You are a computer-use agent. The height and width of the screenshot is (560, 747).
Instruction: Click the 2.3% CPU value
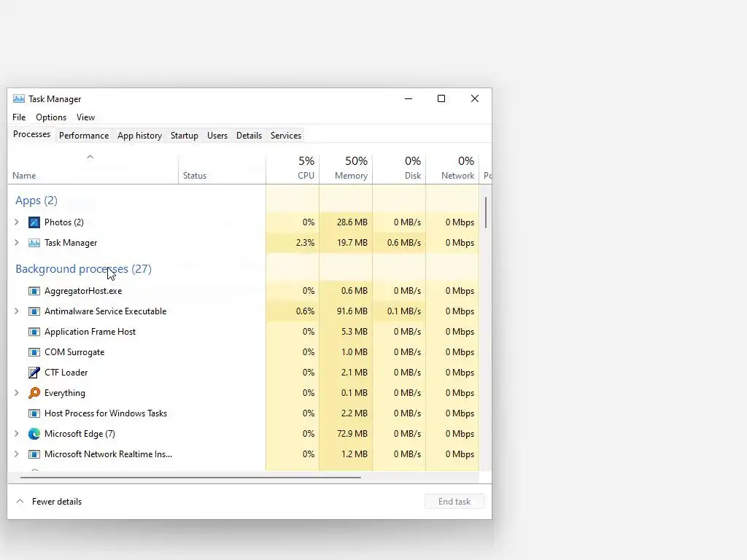coord(306,243)
